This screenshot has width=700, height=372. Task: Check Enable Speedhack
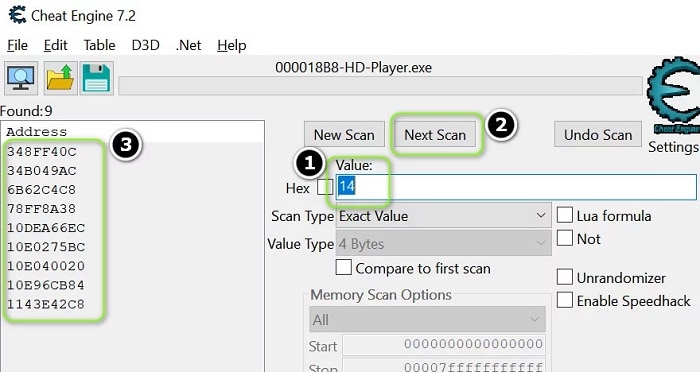[565, 300]
